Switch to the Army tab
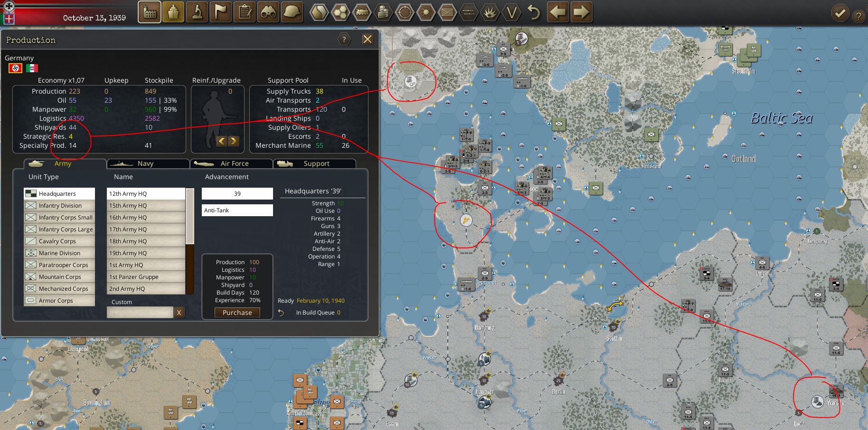 65,163
